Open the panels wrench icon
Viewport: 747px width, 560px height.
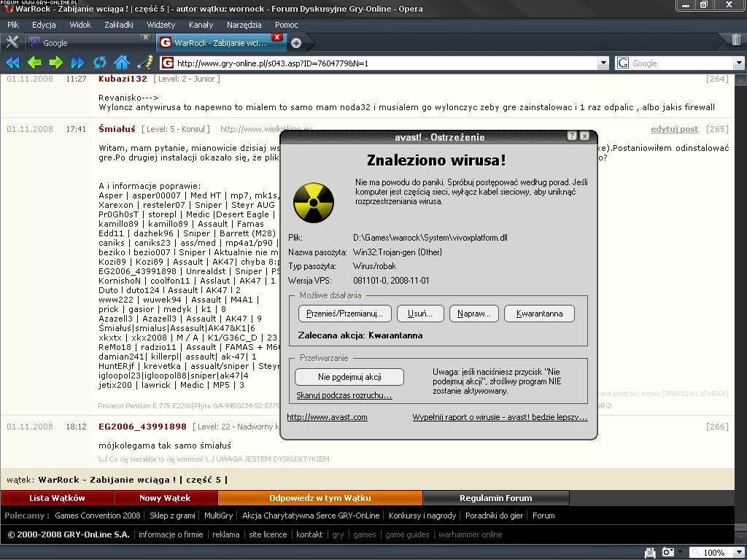[12, 42]
